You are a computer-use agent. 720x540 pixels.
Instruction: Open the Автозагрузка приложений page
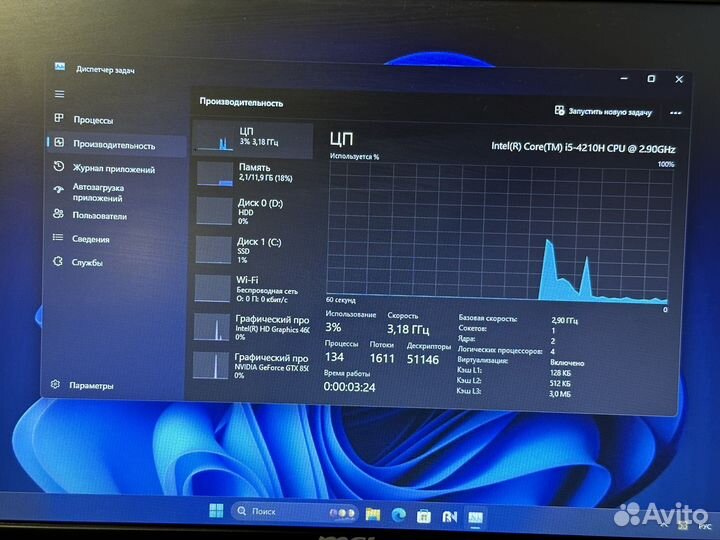point(98,193)
